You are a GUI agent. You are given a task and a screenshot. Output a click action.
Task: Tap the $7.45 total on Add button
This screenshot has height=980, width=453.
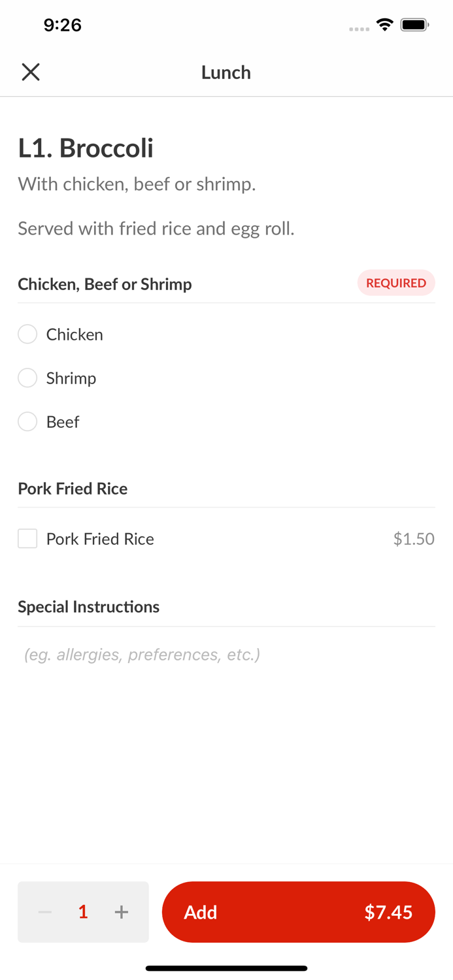[388, 912]
